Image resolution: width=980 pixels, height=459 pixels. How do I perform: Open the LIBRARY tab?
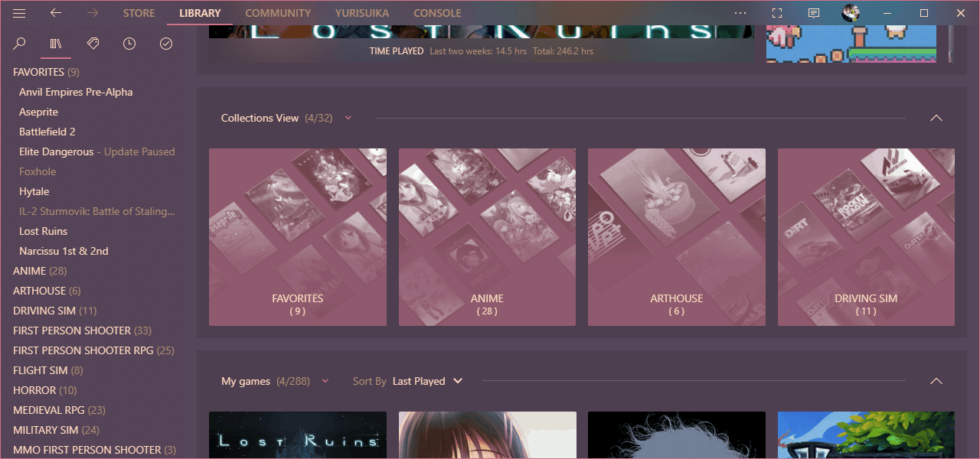(200, 13)
